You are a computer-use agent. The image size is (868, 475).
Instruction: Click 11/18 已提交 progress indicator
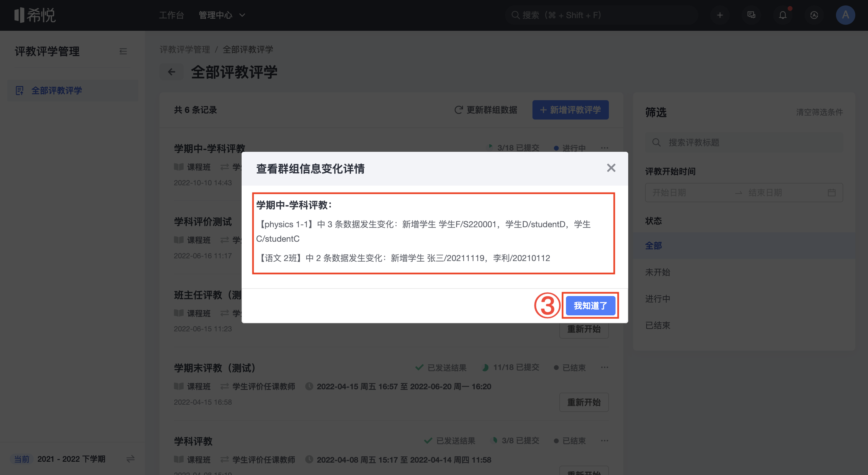[x=510, y=367]
